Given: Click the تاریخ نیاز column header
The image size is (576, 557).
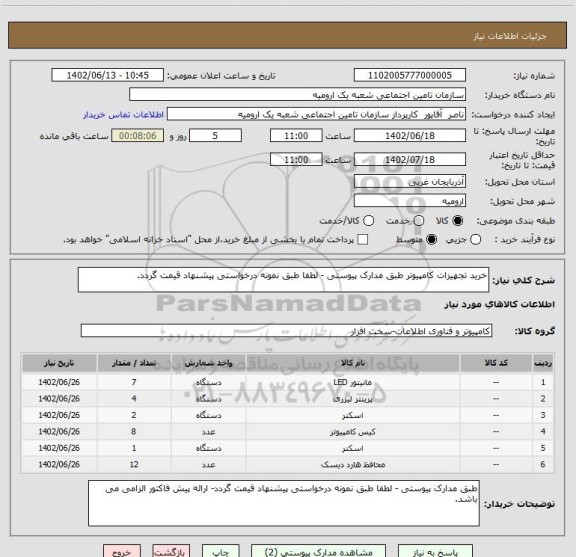Looking at the screenshot, I should coord(59,363).
